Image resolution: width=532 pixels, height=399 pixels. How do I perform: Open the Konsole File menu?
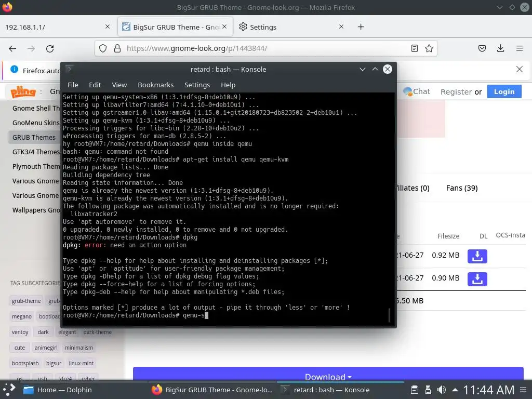[x=73, y=85]
